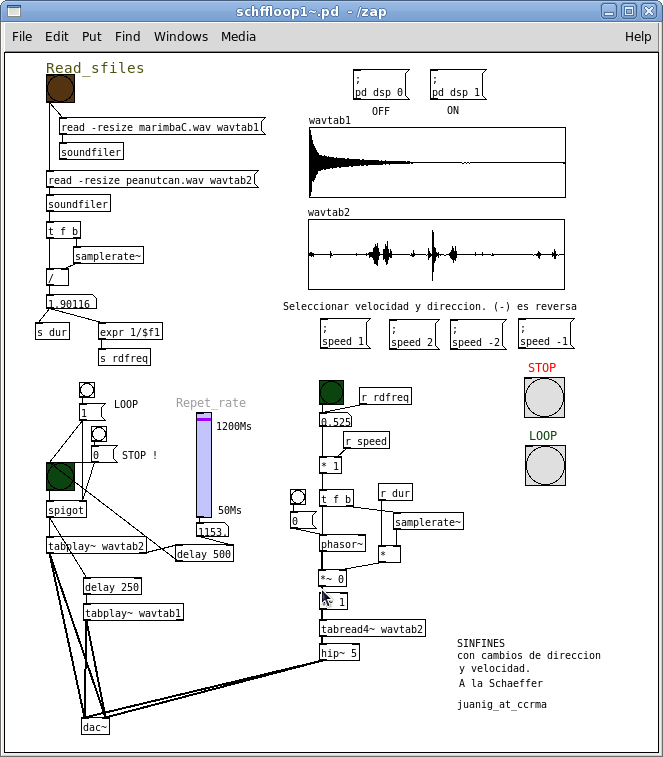Click the small bang above LOOP message
The width and height of the screenshot is (663, 757).
(87, 390)
